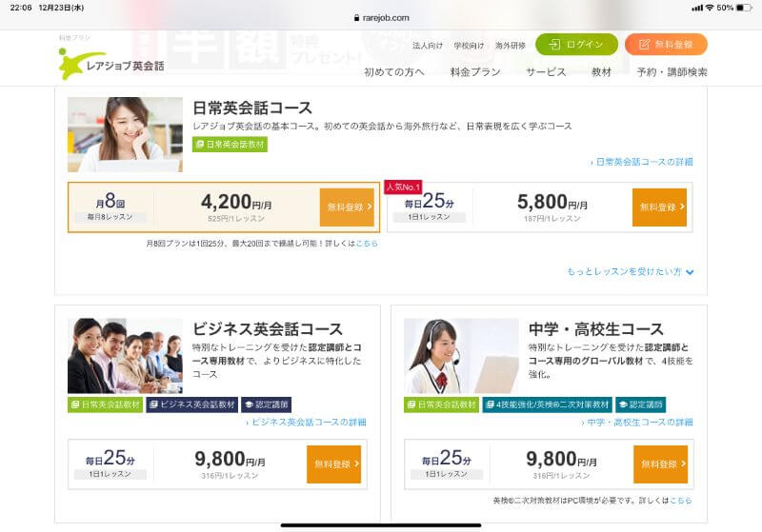The width and height of the screenshot is (762, 532).
Task: Click 無料登録 for the 4,200円 plan
Action: tap(347, 207)
